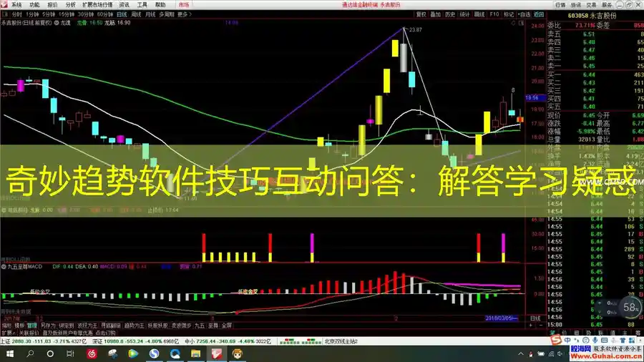The width and height of the screenshot is (644, 362).
Task: Click 上证 index in status bar
Action: click(x=5, y=341)
